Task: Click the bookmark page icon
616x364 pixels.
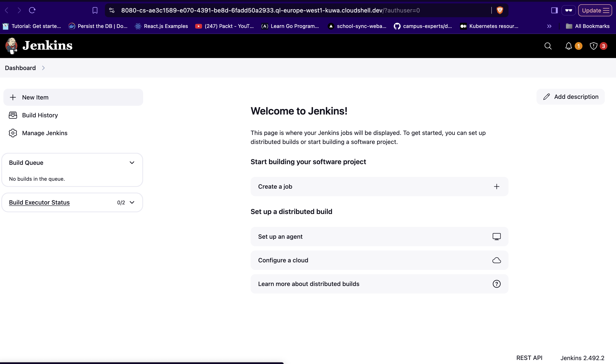Action: (95, 10)
